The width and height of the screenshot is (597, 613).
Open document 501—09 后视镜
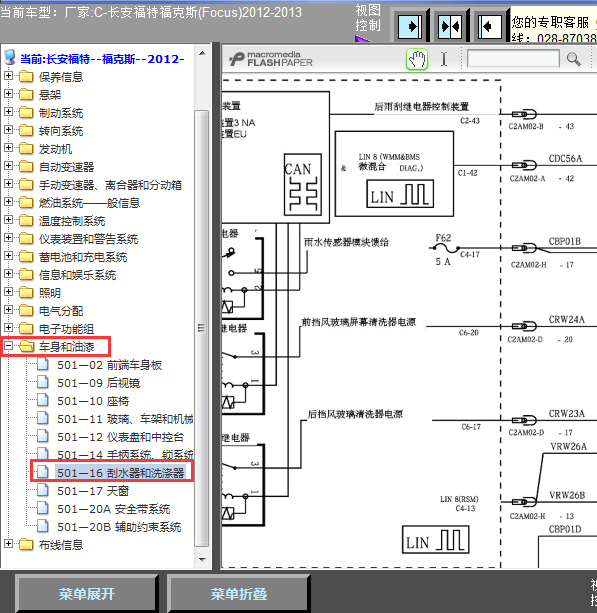tap(99, 383)
